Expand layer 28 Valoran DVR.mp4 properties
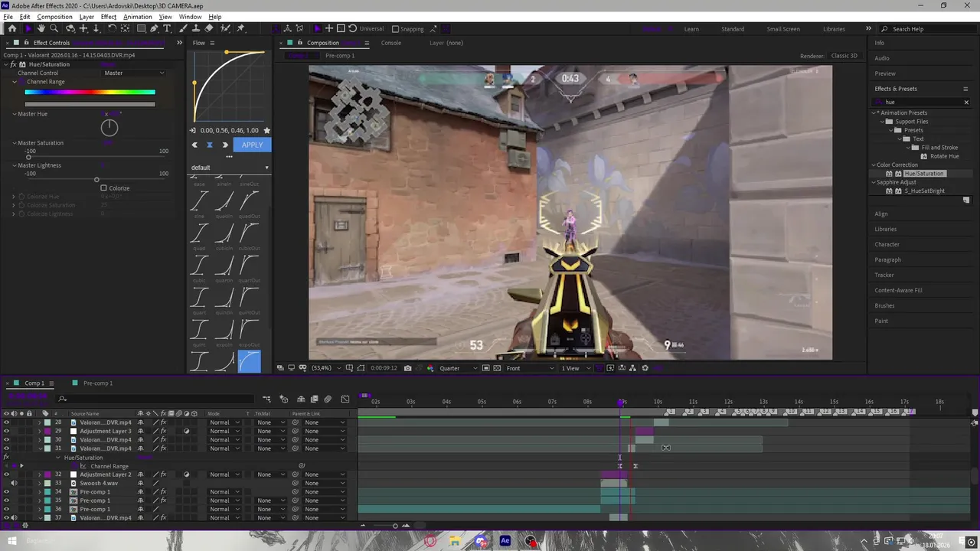Screen dimensions: 980x551 pos(39,422)
